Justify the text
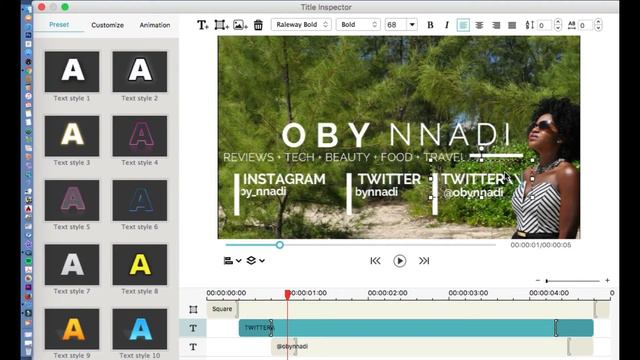 click(512, 25)
